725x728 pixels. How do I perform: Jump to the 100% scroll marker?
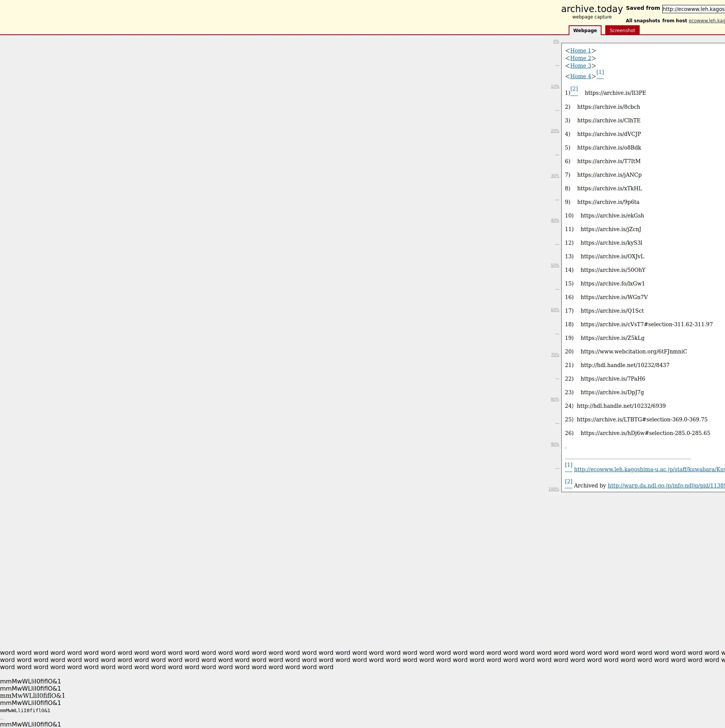[554, 489]
